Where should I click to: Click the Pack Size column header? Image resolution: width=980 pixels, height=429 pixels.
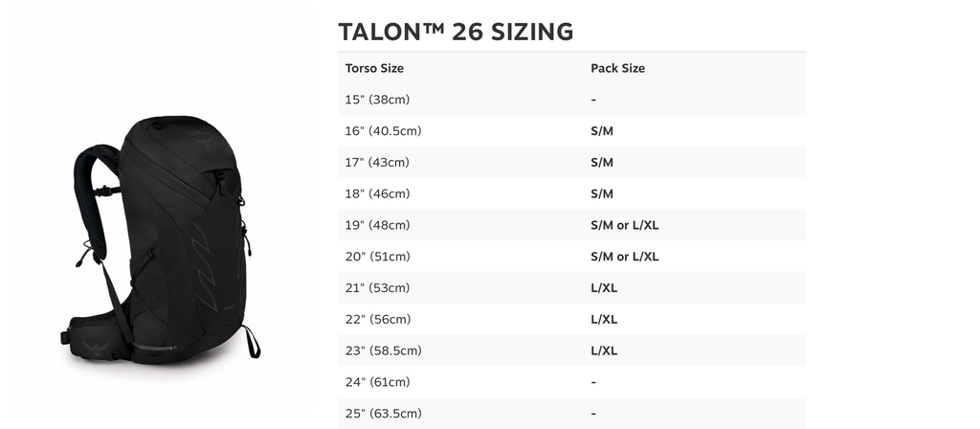[618, 68]
